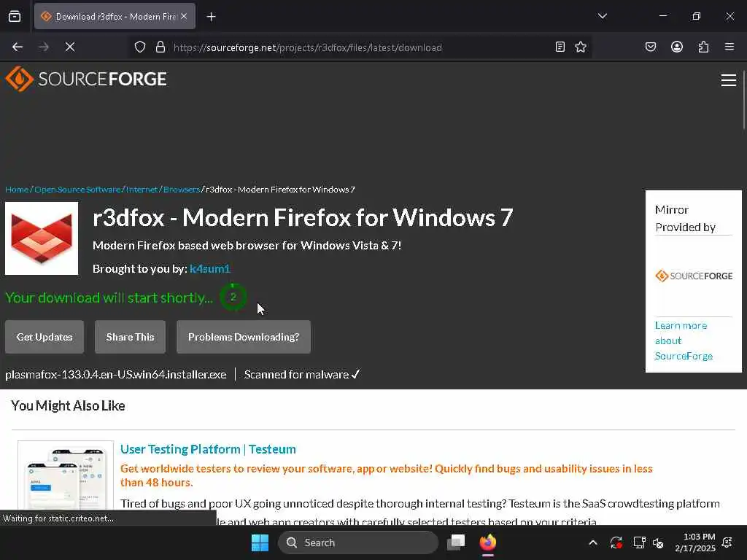Click the download countdown timer circle
Image resolution: width=747 pixels, height=560 pixels.
coord(233,297)
